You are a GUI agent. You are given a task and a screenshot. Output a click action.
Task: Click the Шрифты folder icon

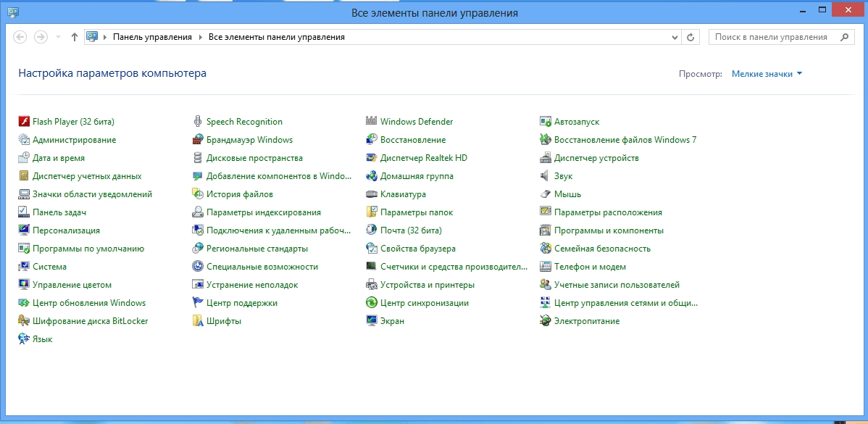click(198, 321)
